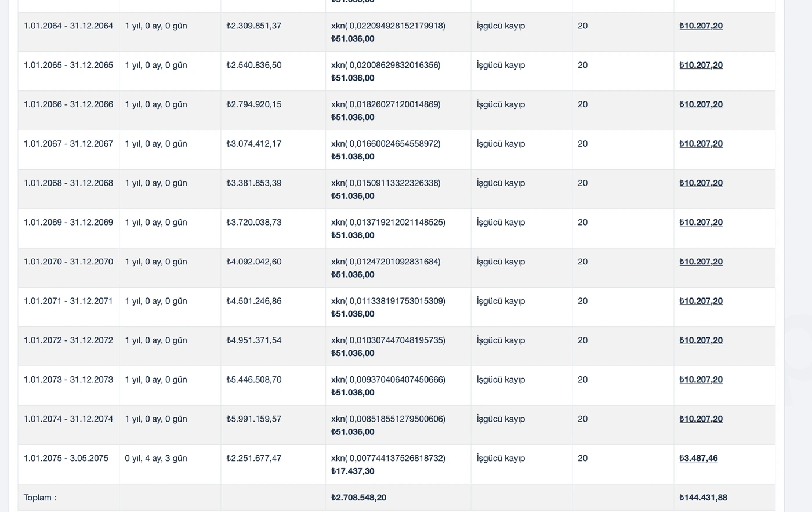Select the ₺2.251.677,47 amount cell
This screenshot has width=812, height=512.
(x=254, y=458)
